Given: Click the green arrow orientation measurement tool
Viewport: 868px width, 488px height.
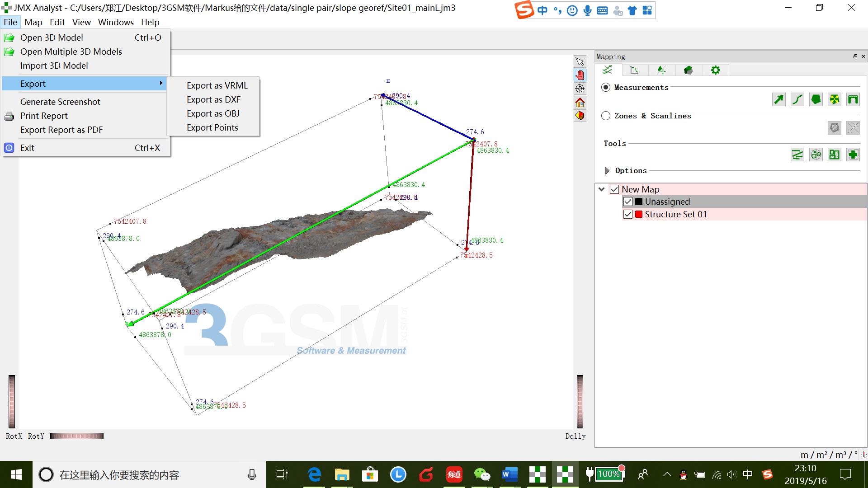Looking at the screenshot, I should pos(778,99).
